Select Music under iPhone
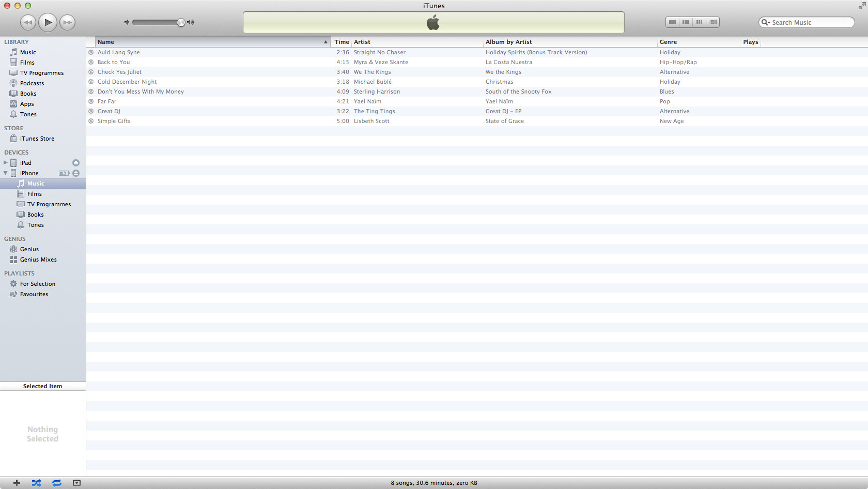 pos(43,184)
